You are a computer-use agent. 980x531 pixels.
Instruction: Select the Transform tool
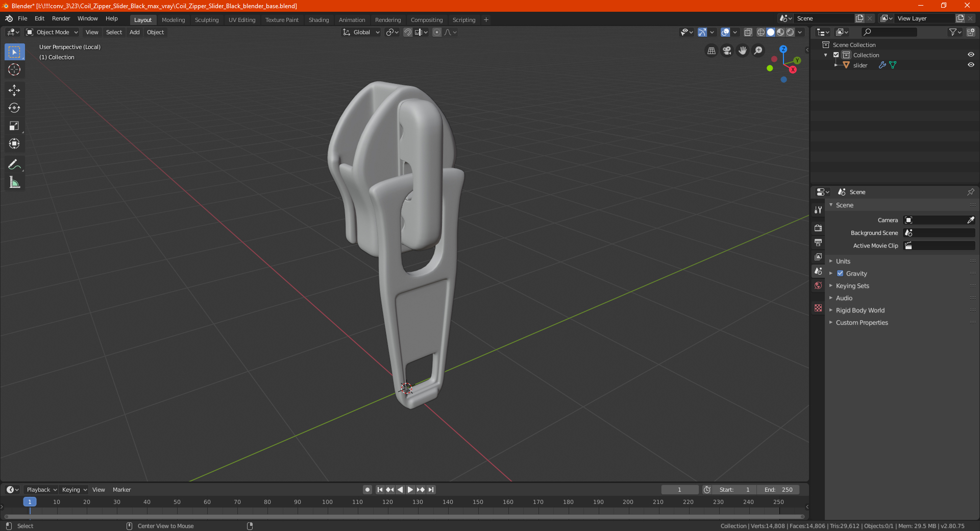(14, 143)
